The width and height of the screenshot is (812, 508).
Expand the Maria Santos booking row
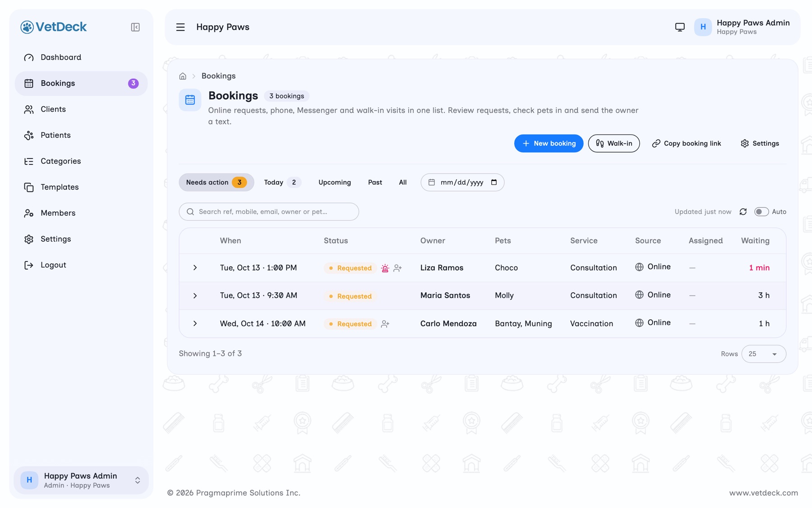[195, 296]
